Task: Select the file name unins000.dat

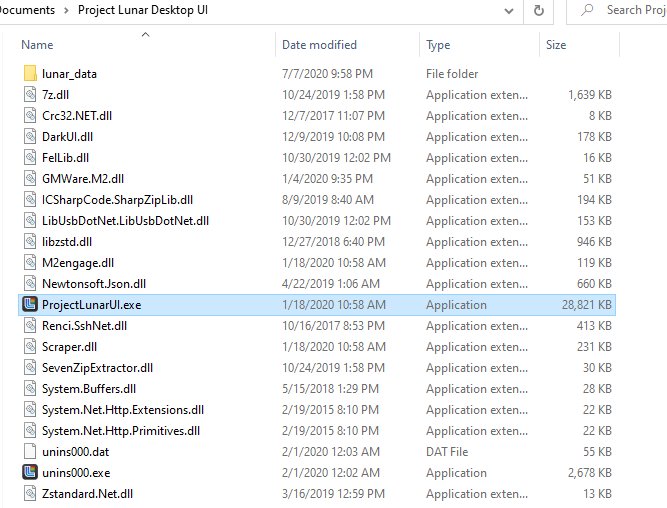Action: coord(76,452)
